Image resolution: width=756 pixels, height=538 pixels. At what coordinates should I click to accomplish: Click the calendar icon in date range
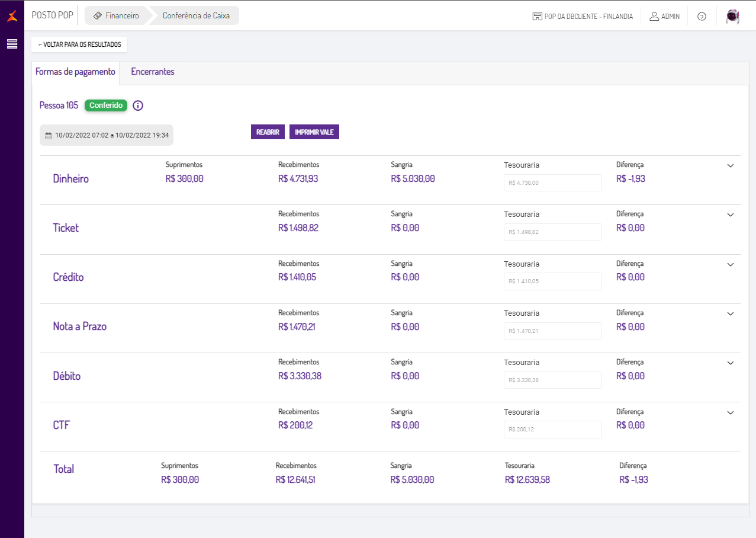[49, 136]
